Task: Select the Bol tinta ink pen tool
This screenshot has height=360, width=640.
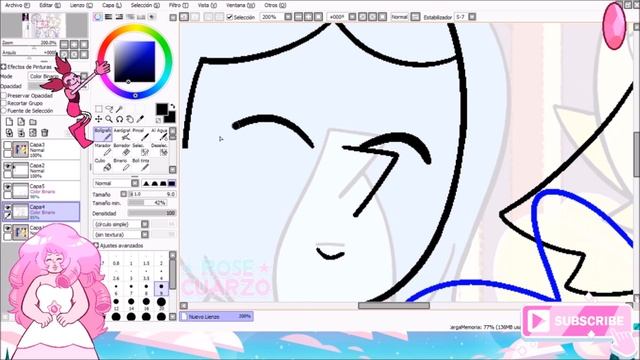Action: 140,165
